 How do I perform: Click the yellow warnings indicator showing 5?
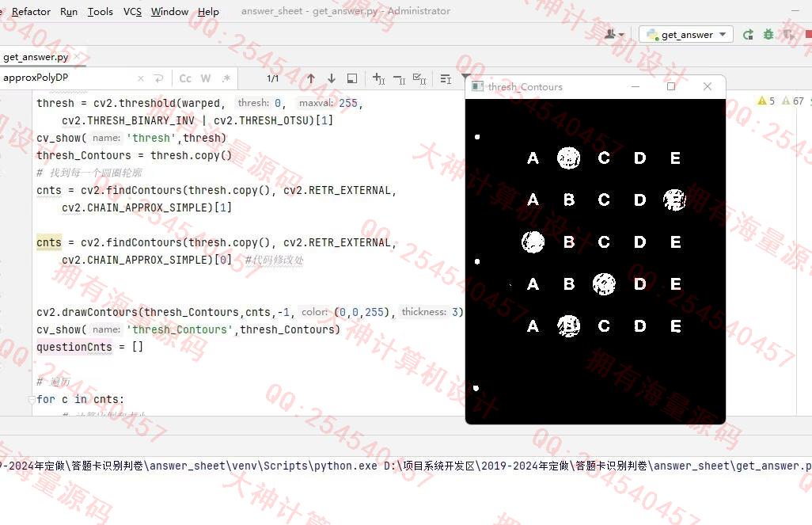coord(766,101)
